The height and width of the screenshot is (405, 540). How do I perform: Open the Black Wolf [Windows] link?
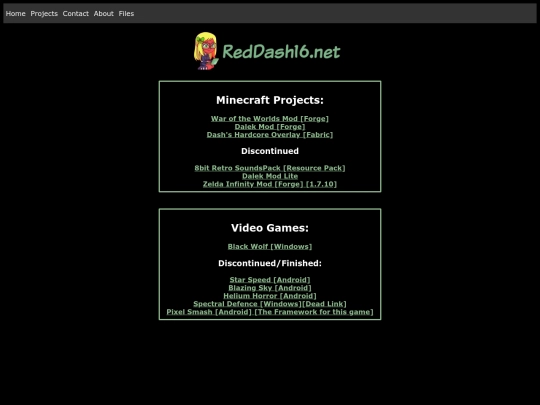coord(270,246)
